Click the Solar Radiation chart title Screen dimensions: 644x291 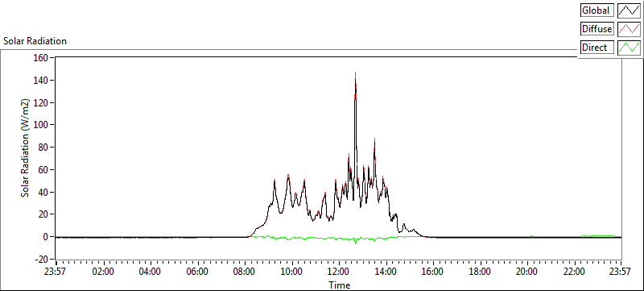click(35, 41)
